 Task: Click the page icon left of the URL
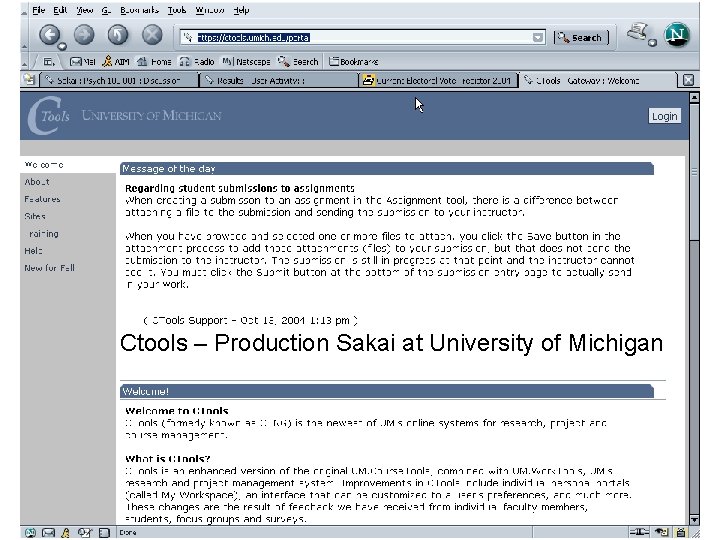click(187, 37)
